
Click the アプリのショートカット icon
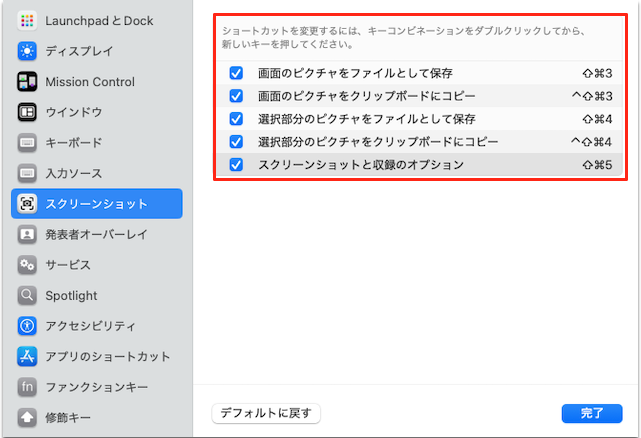(28, 357)
